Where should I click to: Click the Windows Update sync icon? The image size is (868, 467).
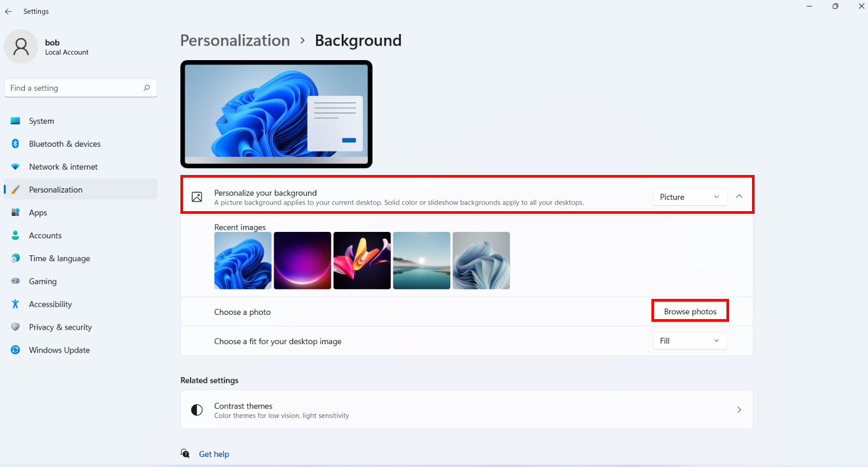coord(15,349)
